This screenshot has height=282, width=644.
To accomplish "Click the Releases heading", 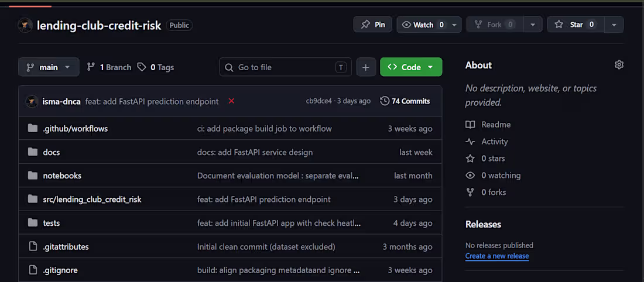I will [x=483, y=225].
